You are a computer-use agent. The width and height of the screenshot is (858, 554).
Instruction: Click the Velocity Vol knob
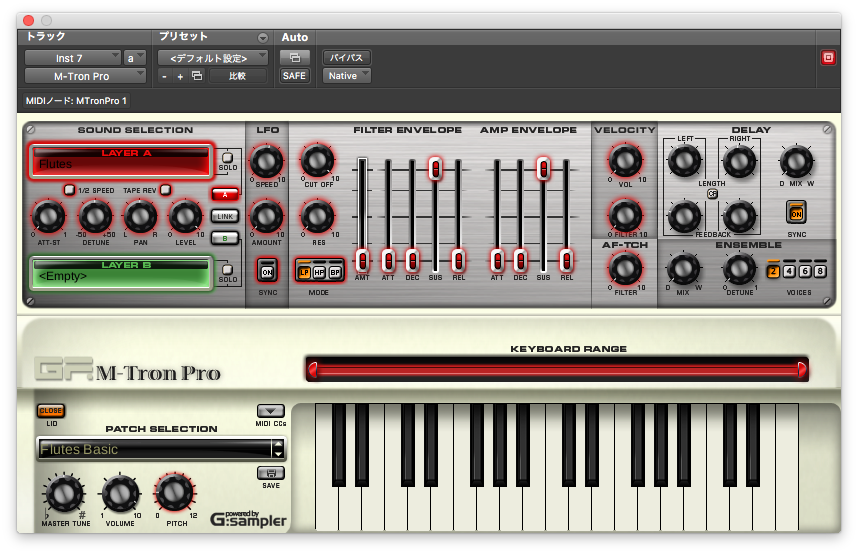(x=625, y=160)
